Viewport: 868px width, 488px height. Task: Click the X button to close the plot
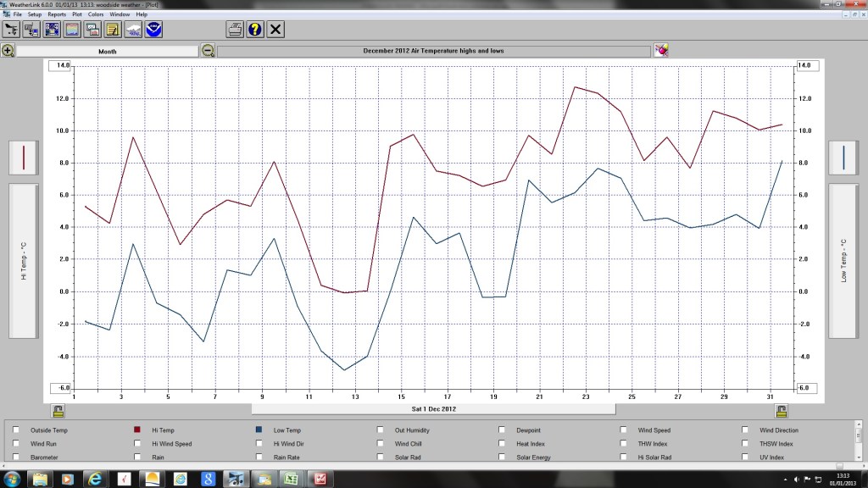276,29
